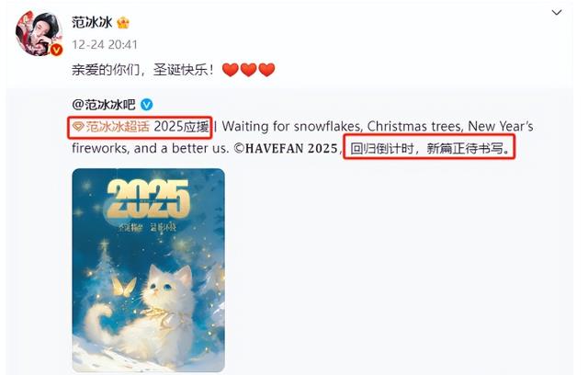588x375 pixels.
Task: Open the @范冰冰吧 account link
Action: (x=103, y=104)
